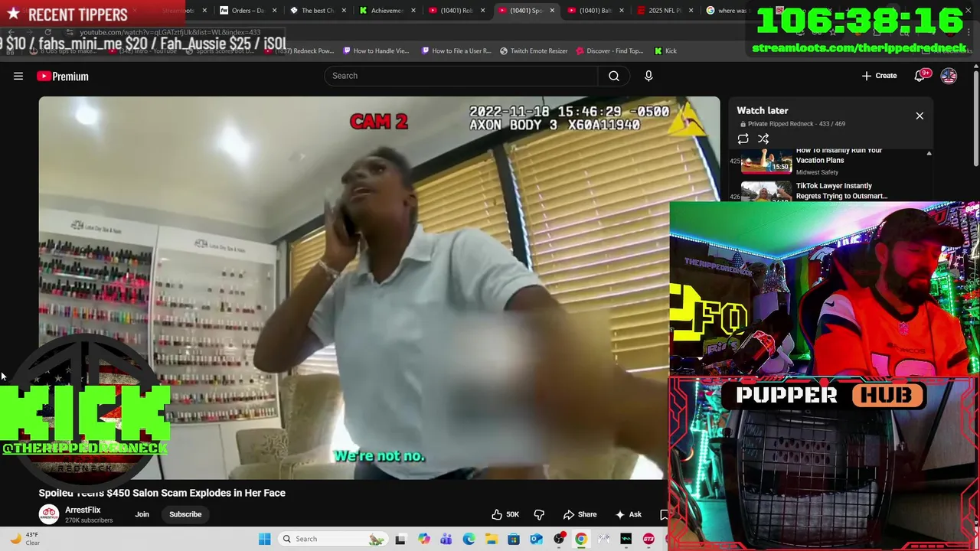Screen dimensions: 980x551
Task: Open File Explorer from the taskbar
Action: point(491,539)
